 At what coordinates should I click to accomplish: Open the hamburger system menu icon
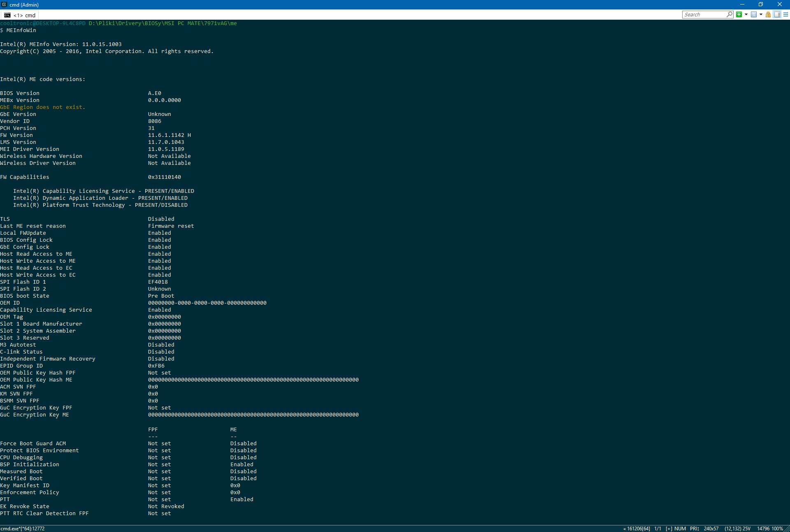tap(785, 14)
